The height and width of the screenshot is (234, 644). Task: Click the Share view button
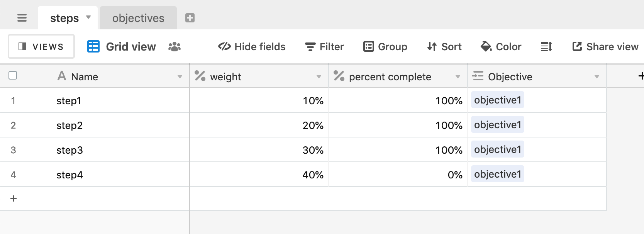pyautogui.click(x=605, y=47)
